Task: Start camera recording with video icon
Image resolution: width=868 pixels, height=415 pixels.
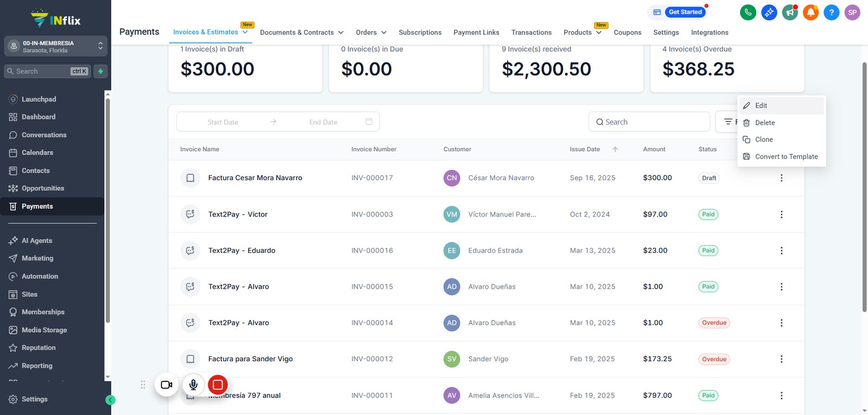Action: tap(167, 385)
